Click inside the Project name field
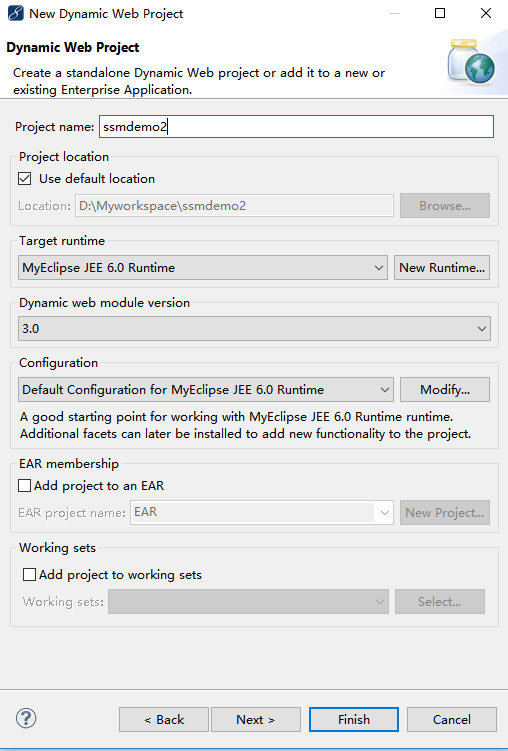 coord(296,126)
